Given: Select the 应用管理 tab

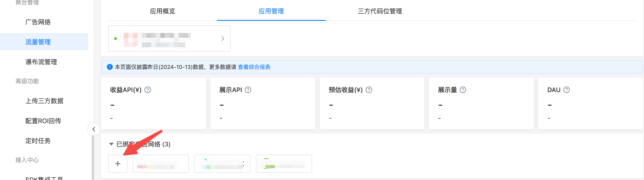Looking at the screenshot, I should tap(271, 11).
